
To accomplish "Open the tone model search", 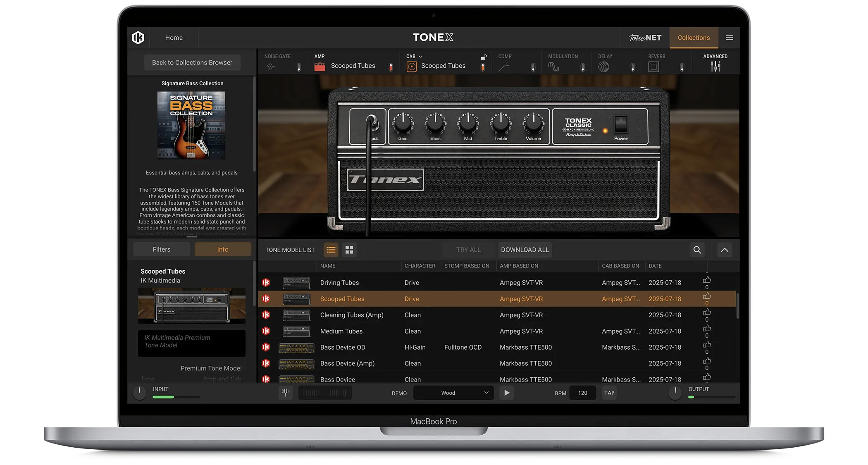I will tap(697, 250).
